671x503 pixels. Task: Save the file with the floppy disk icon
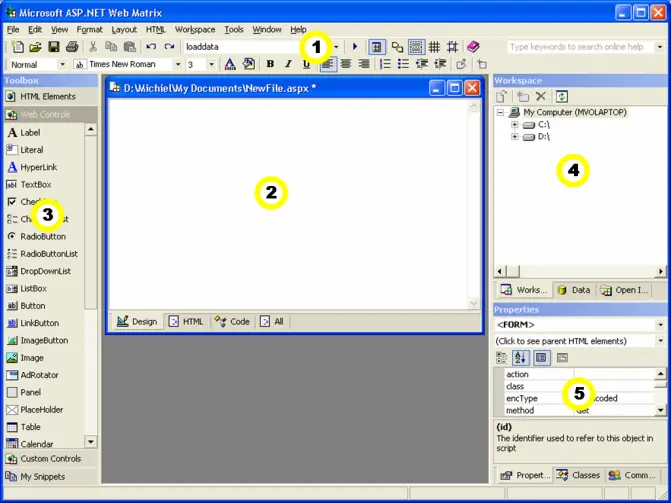(x=53, y=47)
